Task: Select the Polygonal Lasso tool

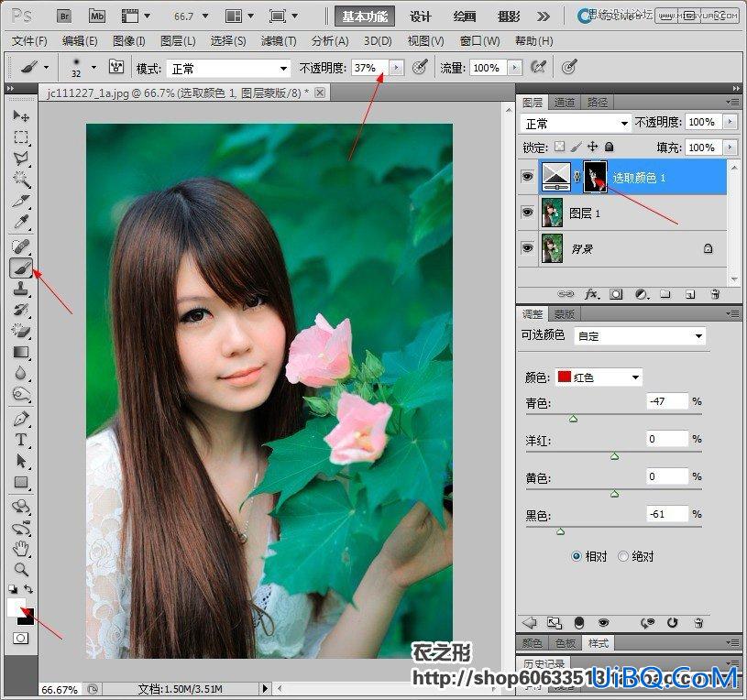Action: [20, 159]
